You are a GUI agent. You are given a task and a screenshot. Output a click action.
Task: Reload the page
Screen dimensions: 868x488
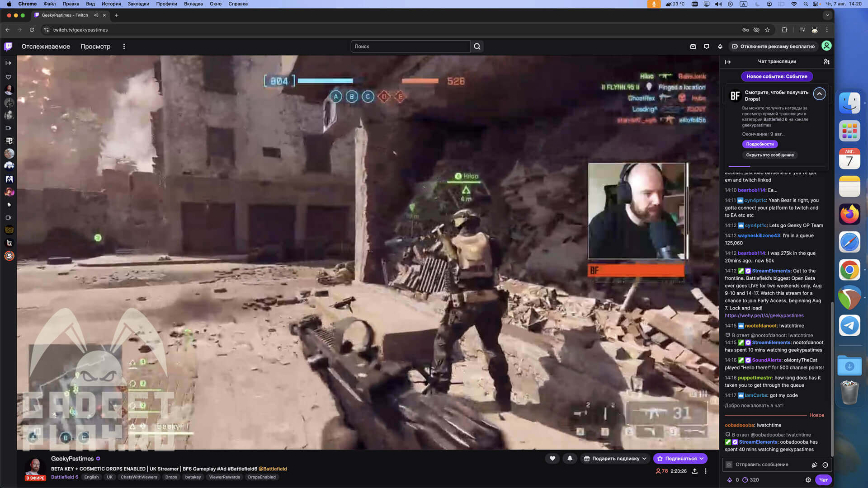[32, 30]
